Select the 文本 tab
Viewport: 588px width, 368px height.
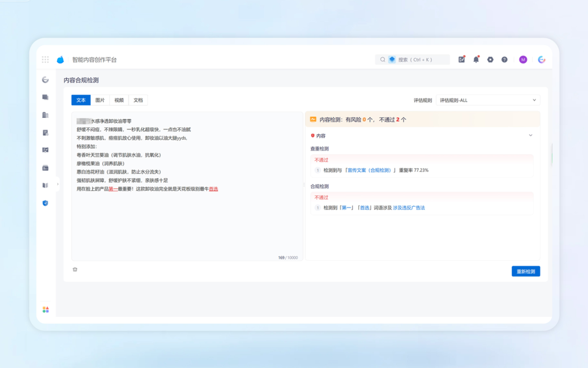tap(81, 100)
